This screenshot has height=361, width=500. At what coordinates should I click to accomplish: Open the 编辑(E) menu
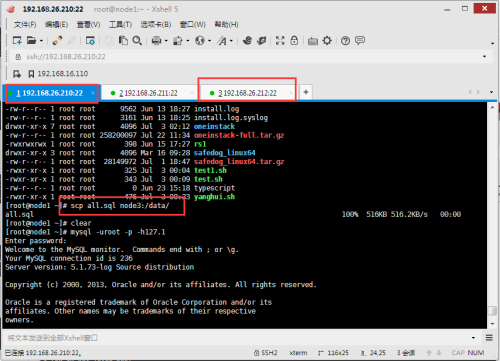[56, 25]
